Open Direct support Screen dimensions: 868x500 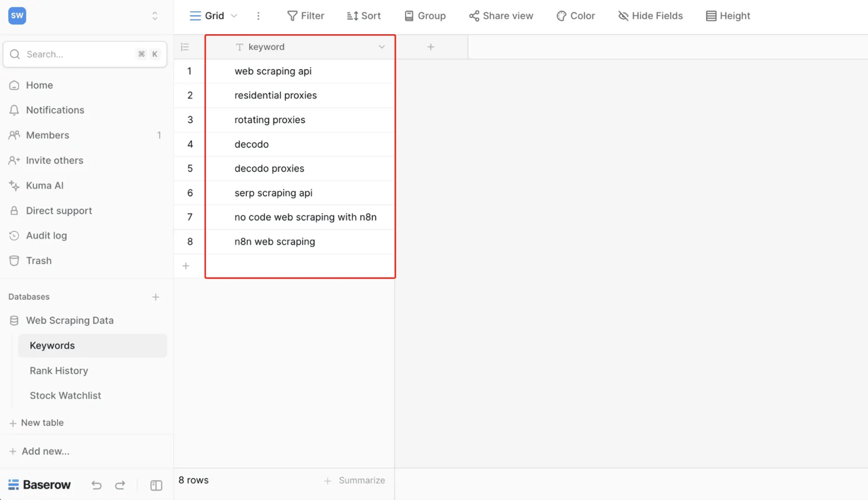pos(59,211)
